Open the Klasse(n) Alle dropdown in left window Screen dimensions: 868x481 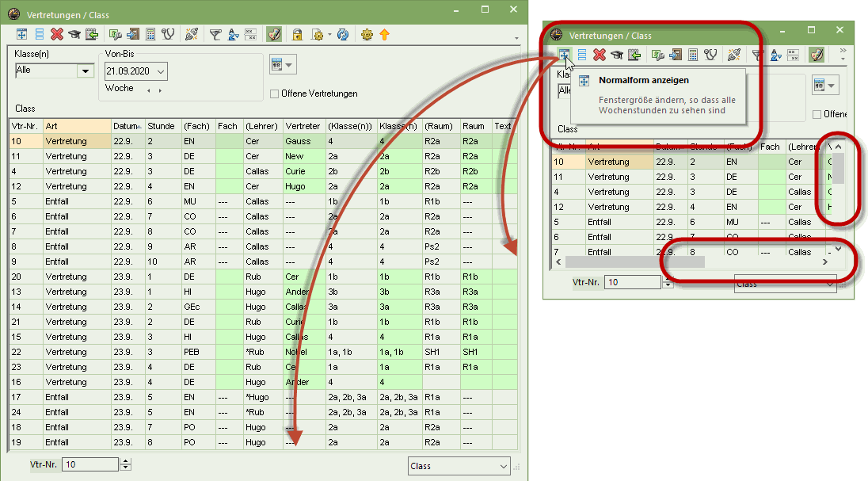[x=86, y=71]
